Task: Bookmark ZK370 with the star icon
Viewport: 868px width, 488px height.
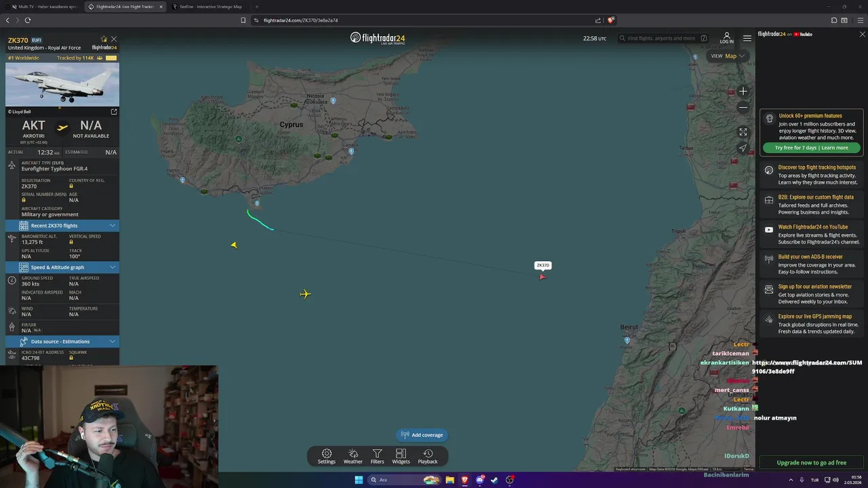Action: point(104,39)
